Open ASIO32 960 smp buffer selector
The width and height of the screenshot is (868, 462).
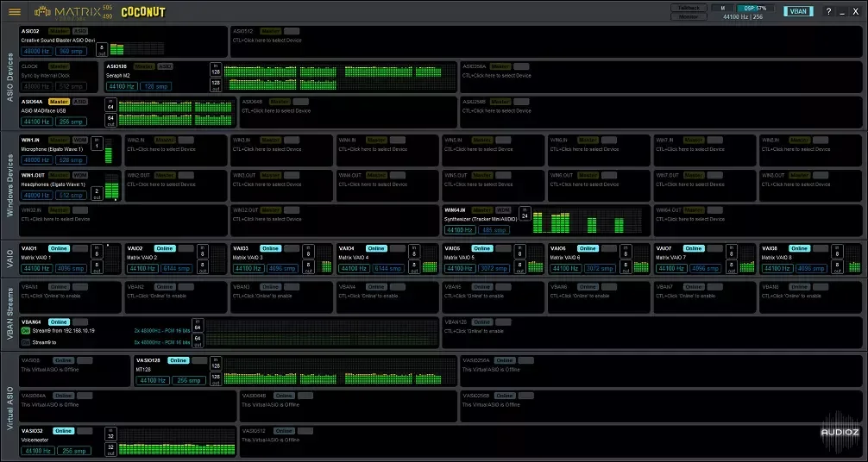click(72, 51)
